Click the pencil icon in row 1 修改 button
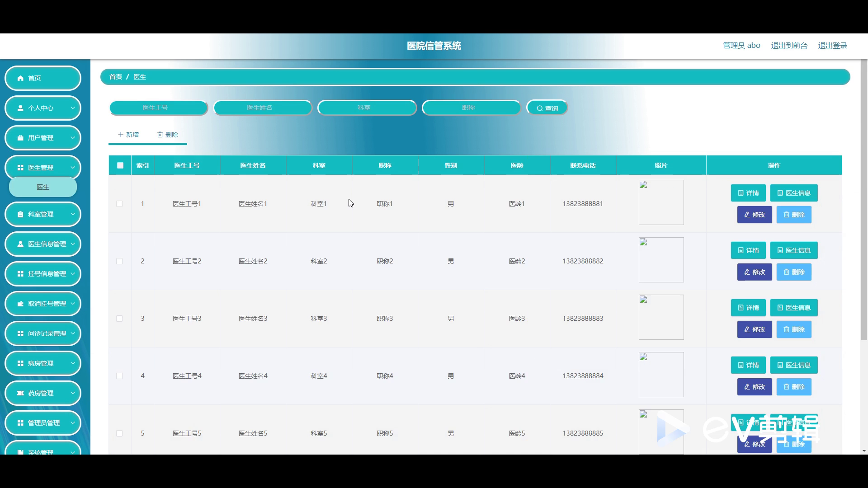Screen dimensions: 868x488 click(747, 215)
